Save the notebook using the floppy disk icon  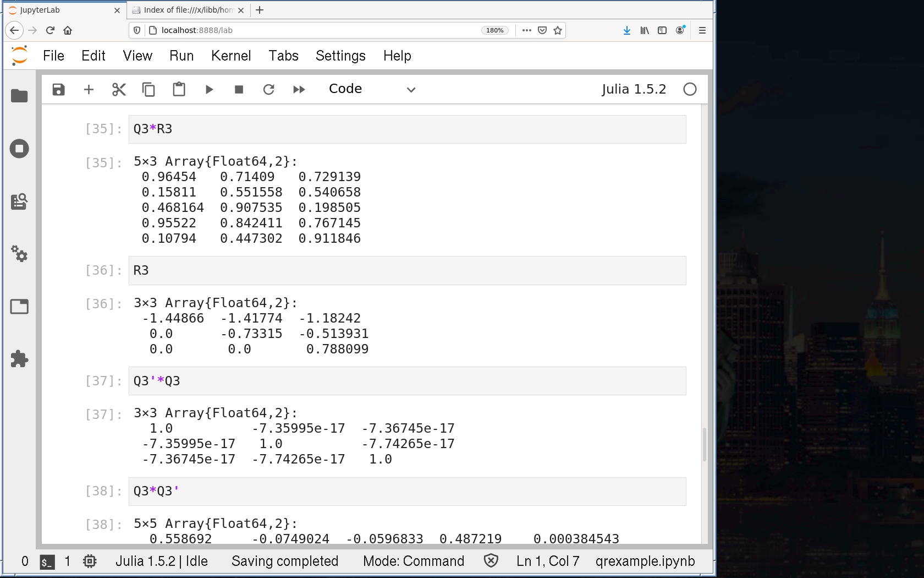58,89
